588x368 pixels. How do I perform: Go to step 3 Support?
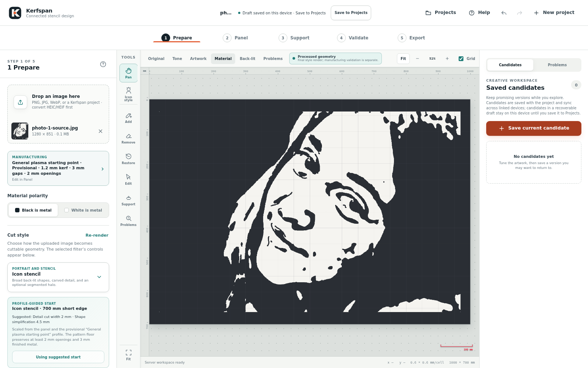click(294, 38)
